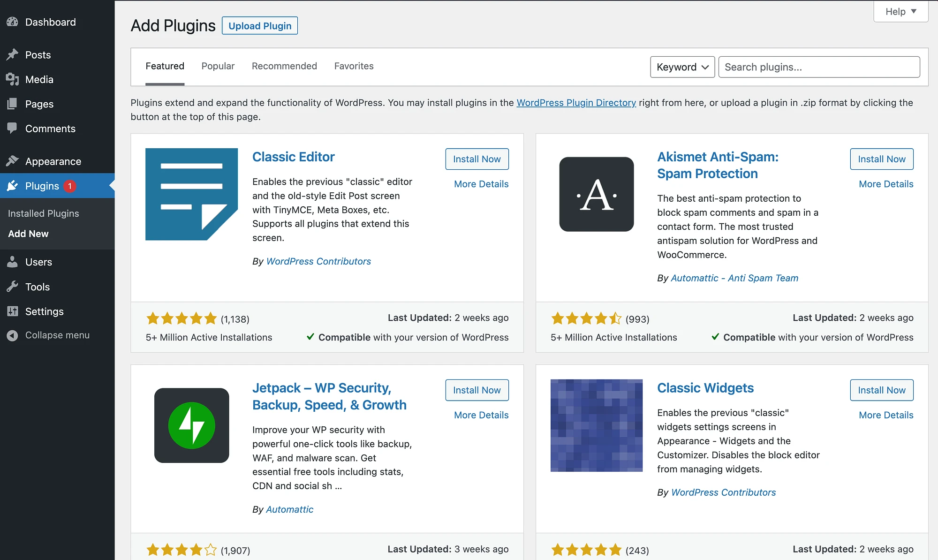Click Install Now for Akismet Anti-Spam
The height and width of the screenshot is (560, 938).
[881, 159]
